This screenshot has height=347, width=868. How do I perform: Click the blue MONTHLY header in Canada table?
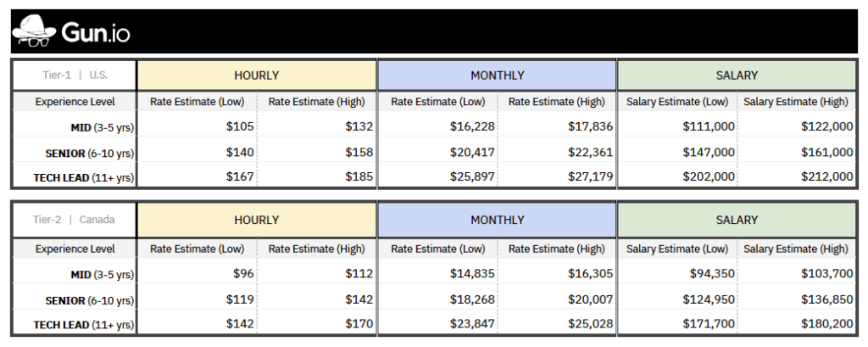point(497,220)
